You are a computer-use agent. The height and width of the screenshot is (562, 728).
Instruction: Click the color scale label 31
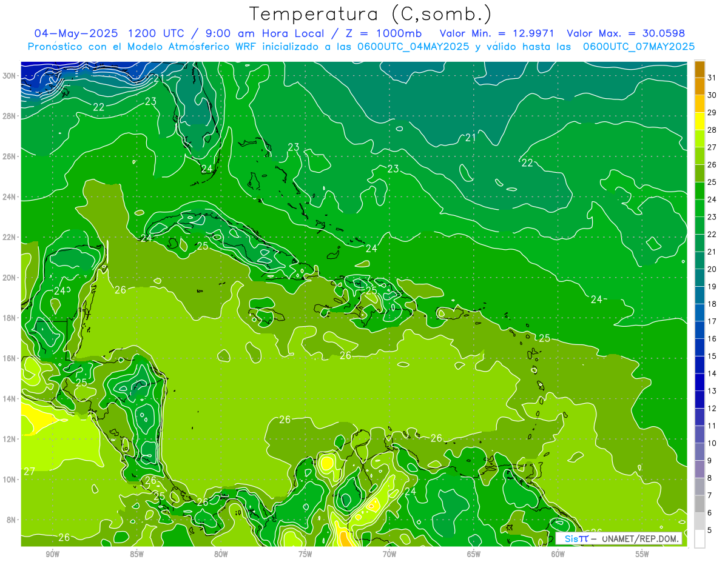(x=712, y=78)
